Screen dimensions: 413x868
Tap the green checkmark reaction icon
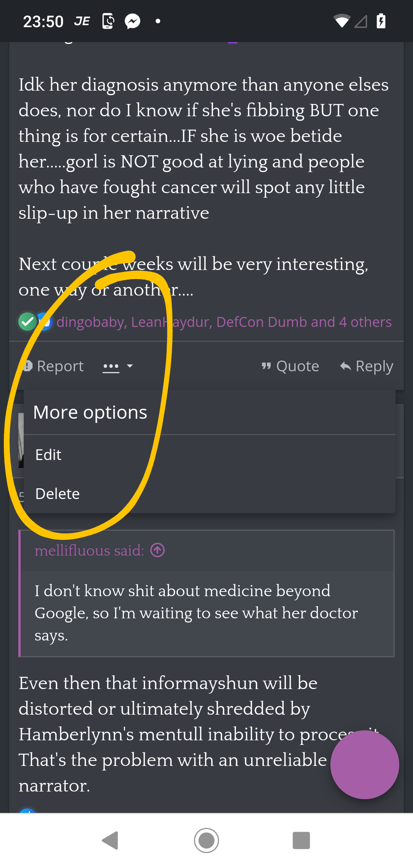pos(28,322)
